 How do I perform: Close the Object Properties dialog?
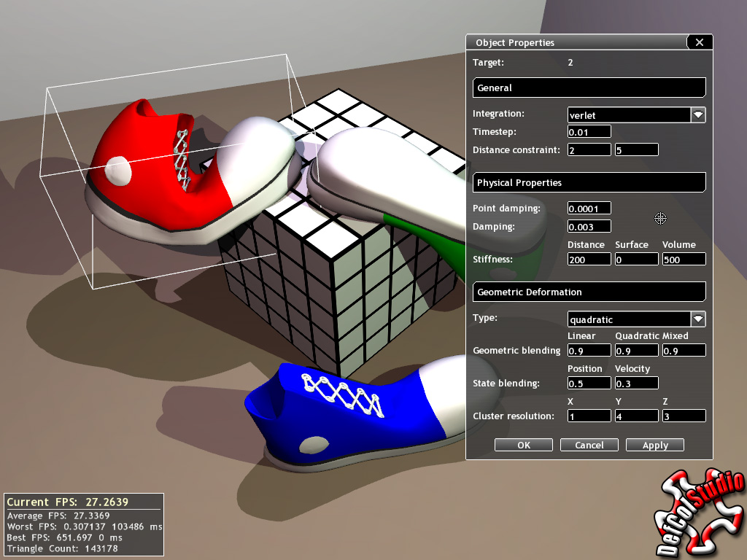click(699, 42)
